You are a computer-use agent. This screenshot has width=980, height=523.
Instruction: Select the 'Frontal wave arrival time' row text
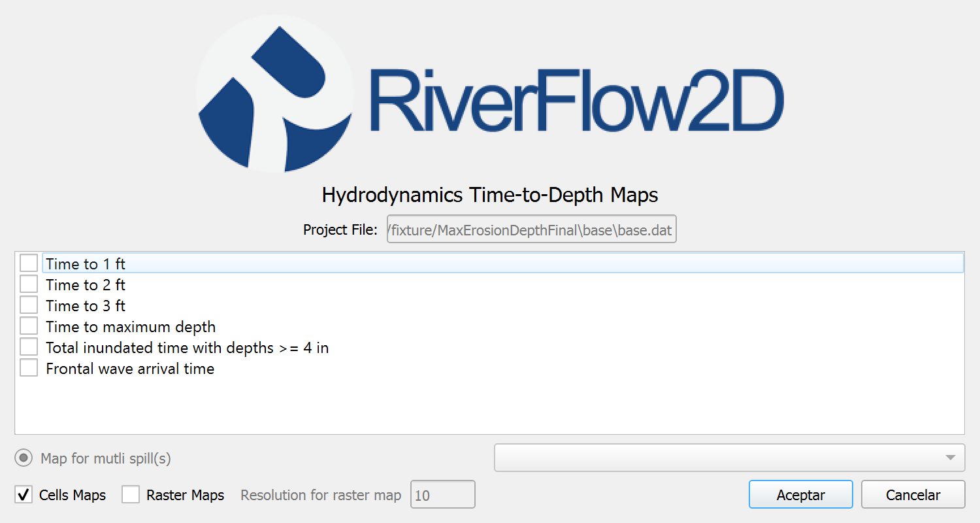(130, 369)
